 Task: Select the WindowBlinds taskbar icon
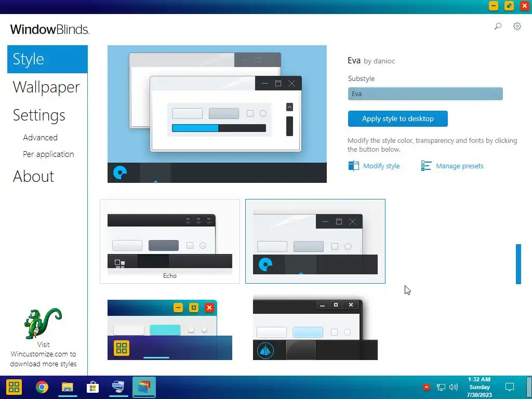pyautogui.click(x=144, y=387)
